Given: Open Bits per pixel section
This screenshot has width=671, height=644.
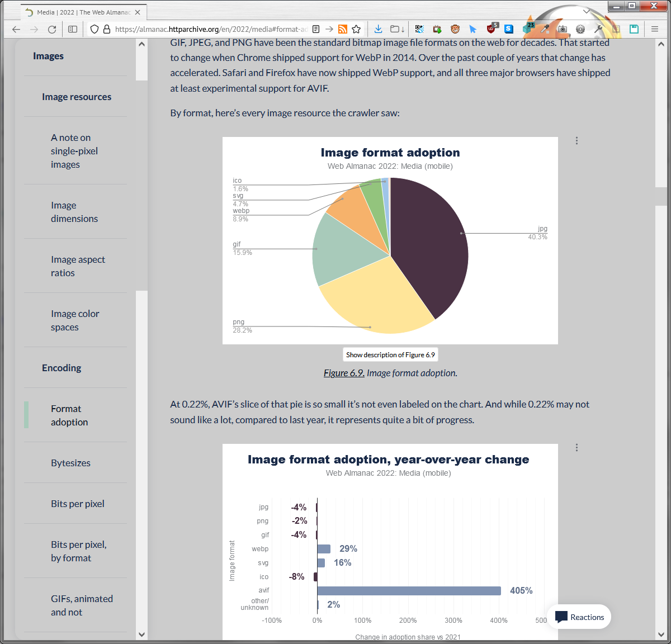Looking at the screenshot, I should tap(78, 504).
